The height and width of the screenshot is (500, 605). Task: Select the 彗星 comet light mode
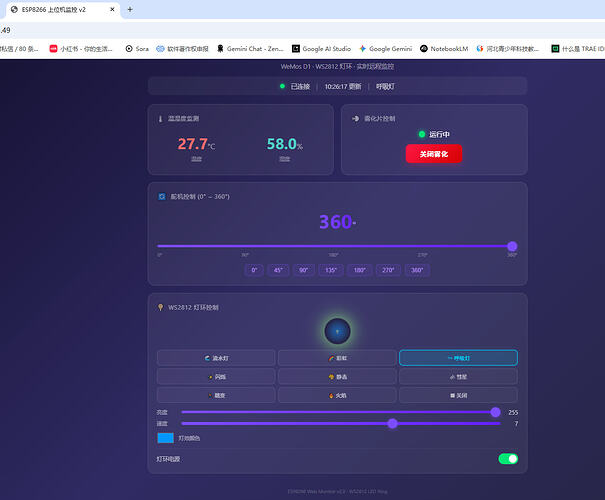click(458, 377)
